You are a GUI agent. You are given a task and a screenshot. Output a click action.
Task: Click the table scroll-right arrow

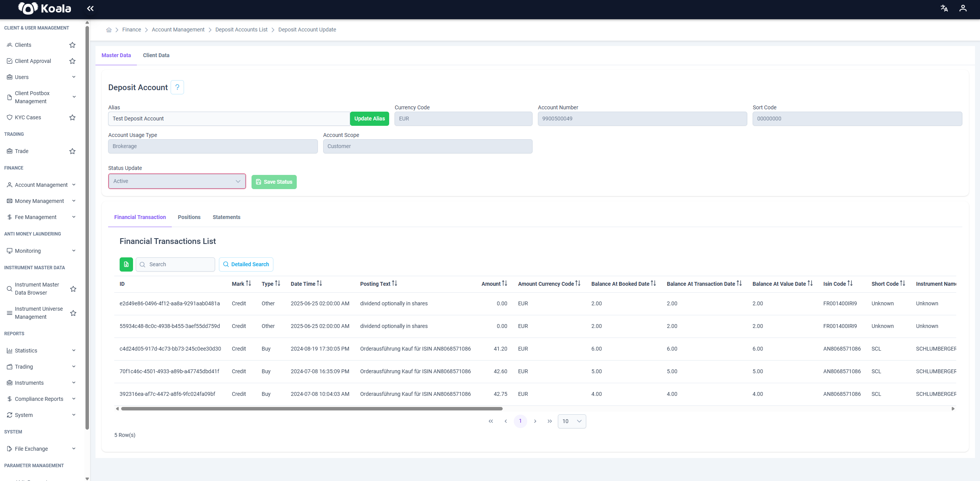pos(953,409)
